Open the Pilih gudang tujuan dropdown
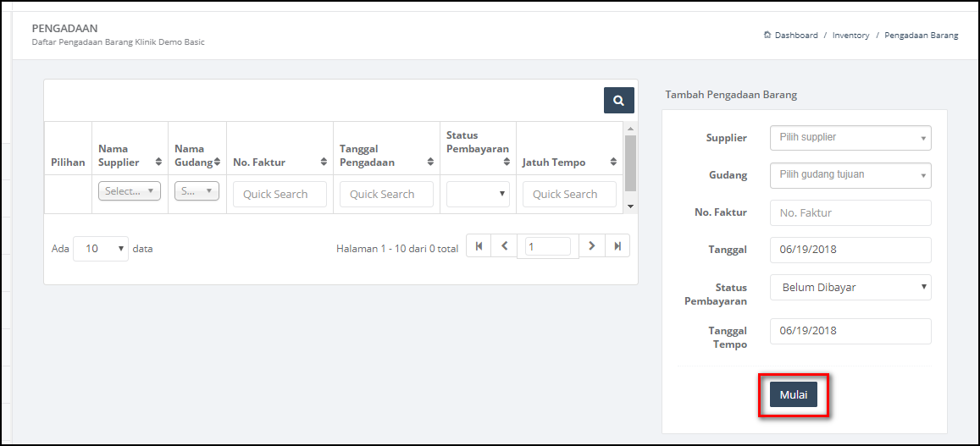The height and width of the screenshot is (446, 980). (850, 175)
